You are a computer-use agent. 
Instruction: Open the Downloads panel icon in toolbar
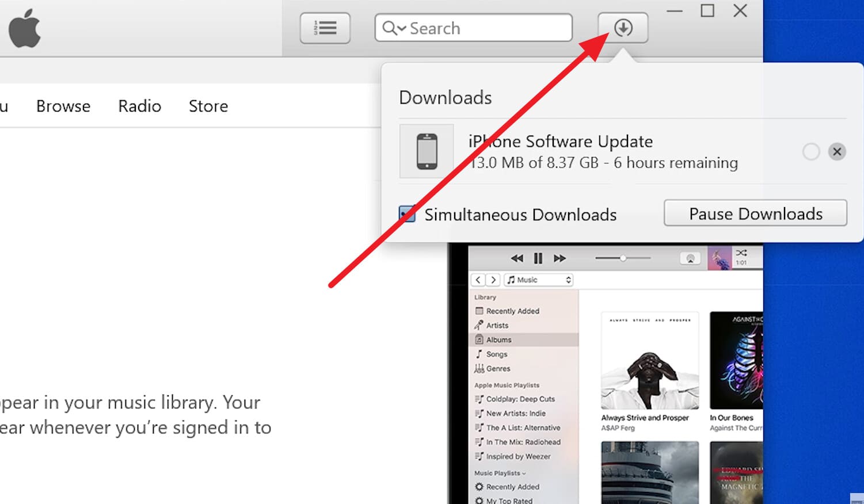pos(623,27)
